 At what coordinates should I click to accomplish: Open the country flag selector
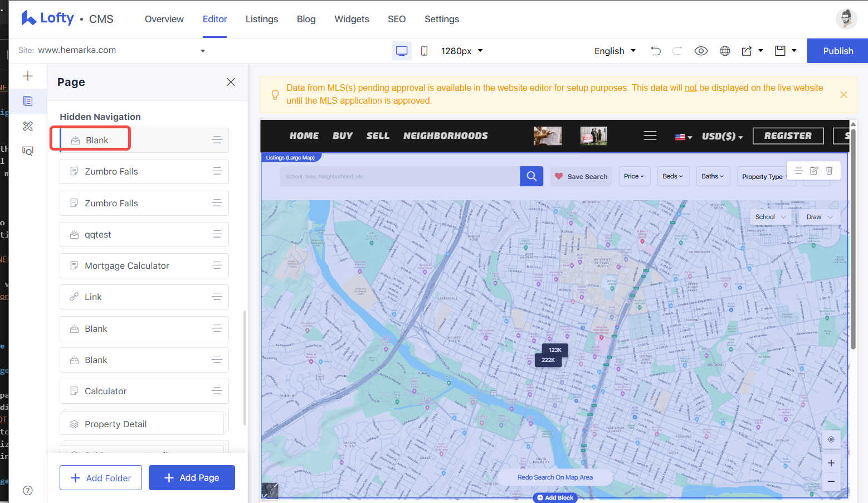click(x=684, y=137)
